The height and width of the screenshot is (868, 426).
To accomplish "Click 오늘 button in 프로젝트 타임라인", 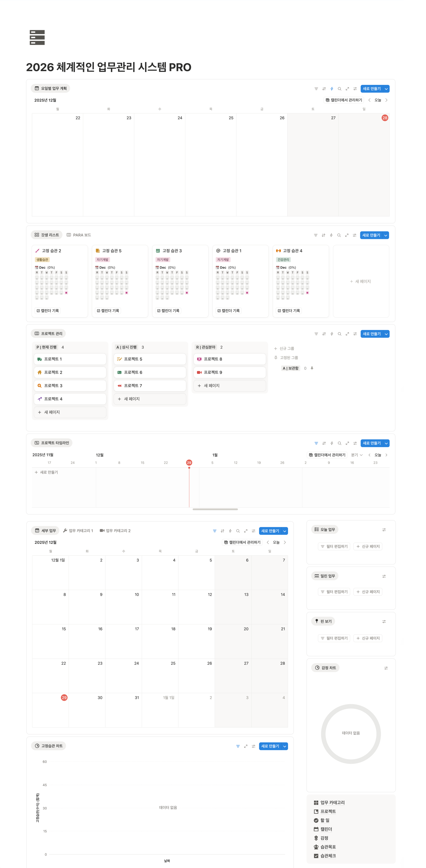I will point(378,455).
